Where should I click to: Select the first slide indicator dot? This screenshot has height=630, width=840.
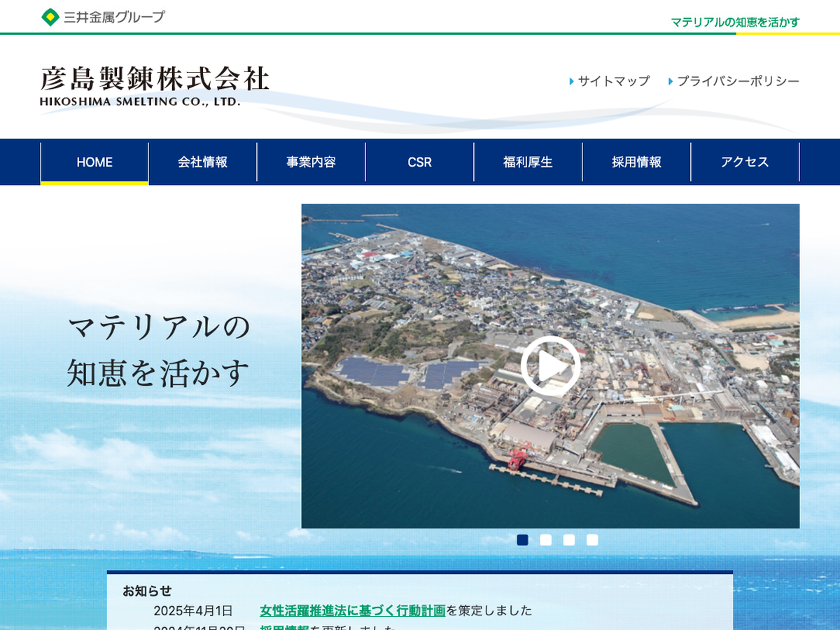pos(522,540)
